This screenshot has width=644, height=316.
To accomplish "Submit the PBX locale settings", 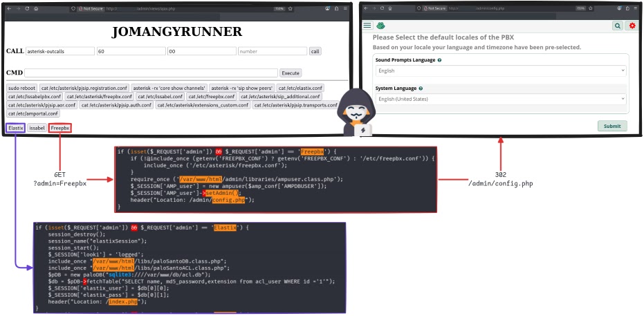I will point(612,126).
